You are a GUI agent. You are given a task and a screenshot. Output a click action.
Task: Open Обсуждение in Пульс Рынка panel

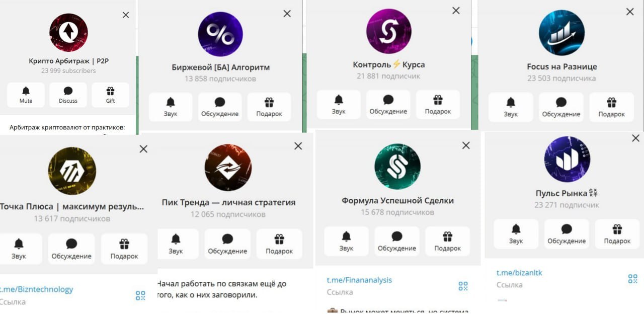pos(567,234)
